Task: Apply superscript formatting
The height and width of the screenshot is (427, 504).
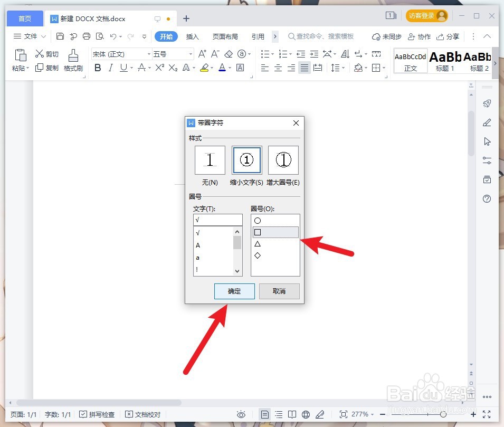Action: (x=160, y=68)
